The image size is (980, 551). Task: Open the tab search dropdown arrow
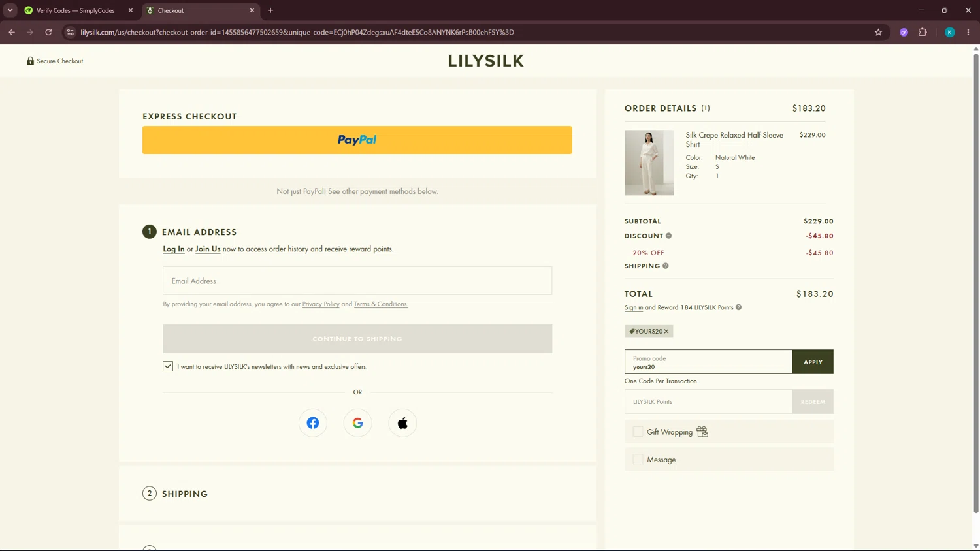coord(10,10)
